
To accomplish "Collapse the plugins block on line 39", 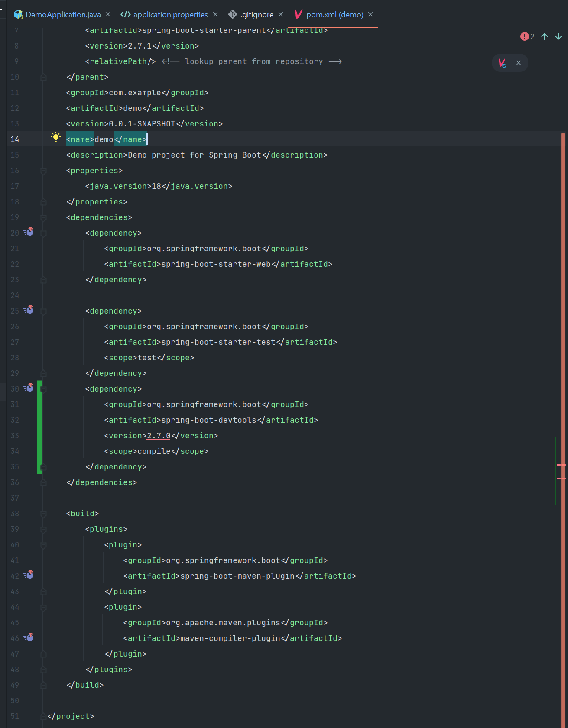I will 43,529.
